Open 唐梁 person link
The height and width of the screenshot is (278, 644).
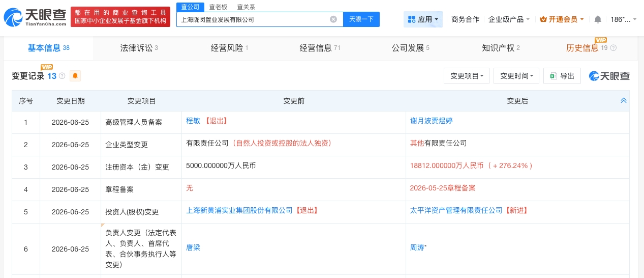point(194,247)
